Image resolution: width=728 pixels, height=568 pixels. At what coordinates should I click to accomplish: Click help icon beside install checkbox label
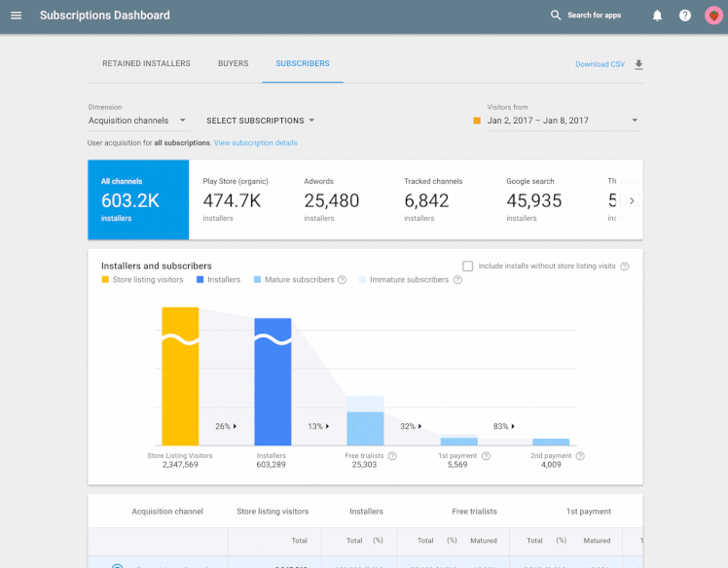tap(625, 266)
